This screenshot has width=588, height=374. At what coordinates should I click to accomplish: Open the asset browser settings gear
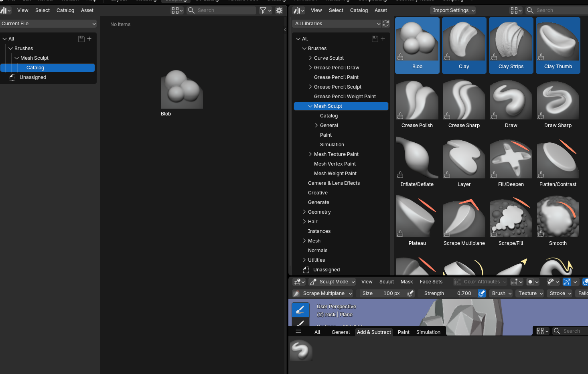(x=279, y=10)
